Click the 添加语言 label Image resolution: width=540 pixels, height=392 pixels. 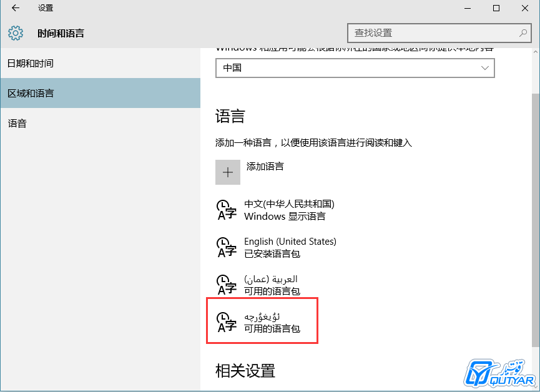click(x=265, y=167)
